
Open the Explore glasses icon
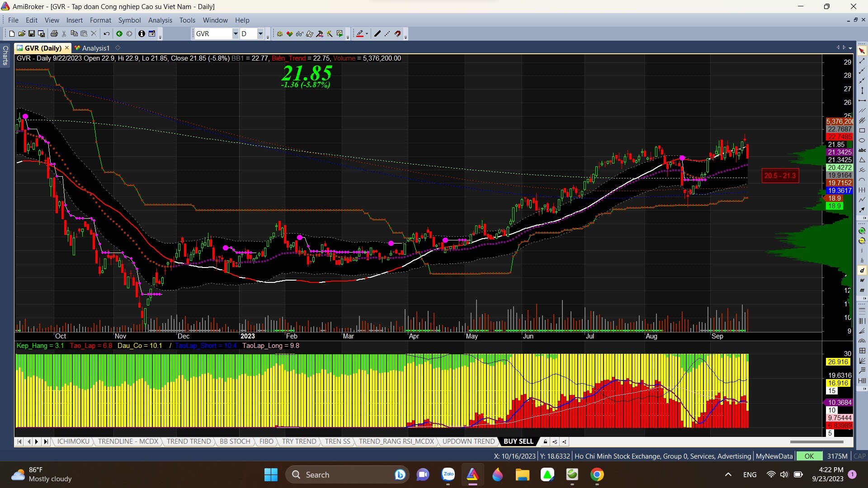(x=299, y=34)
